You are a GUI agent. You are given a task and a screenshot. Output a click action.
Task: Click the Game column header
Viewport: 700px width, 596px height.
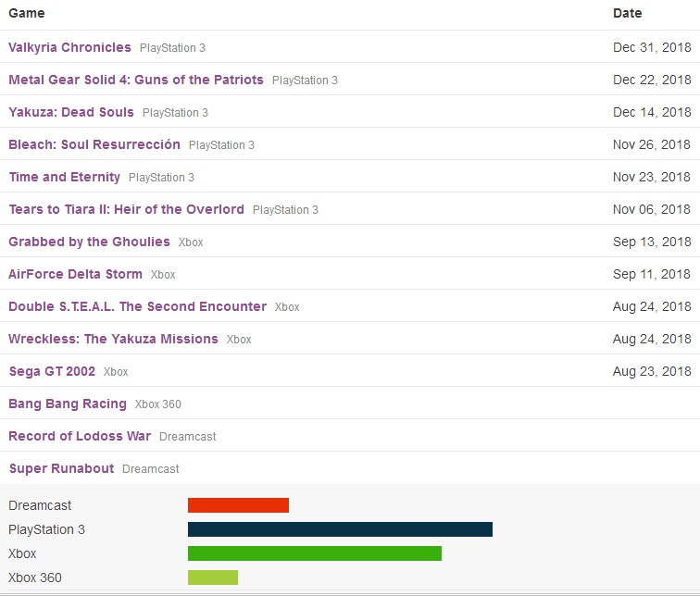[27, 14]
